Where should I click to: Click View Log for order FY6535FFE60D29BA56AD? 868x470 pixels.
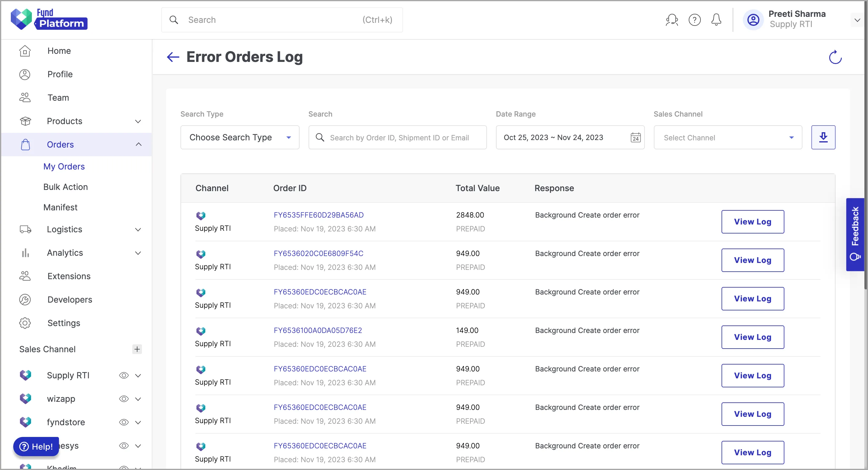[753, 221]
